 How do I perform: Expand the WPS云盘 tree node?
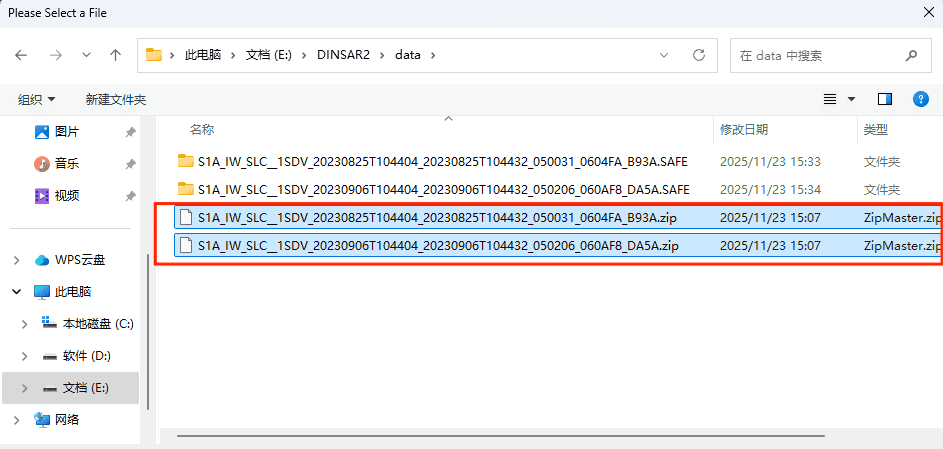click(x=16, y=260)
